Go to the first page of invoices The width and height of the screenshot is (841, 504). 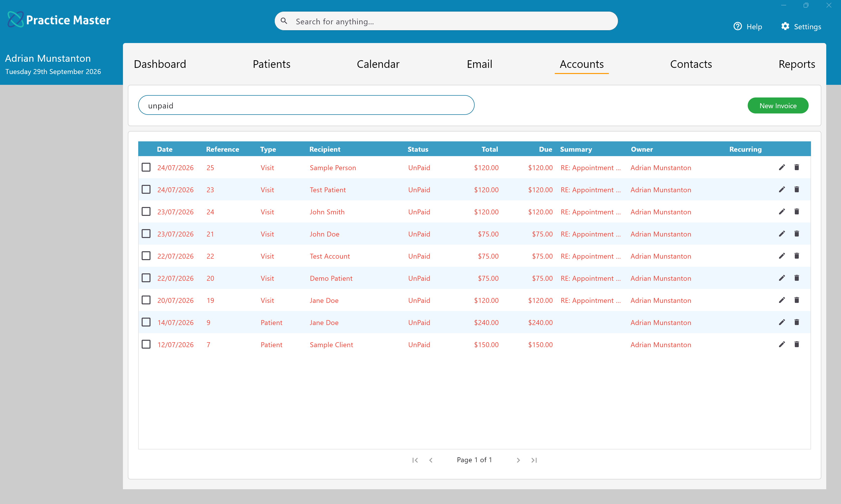(x=415, y=460)
